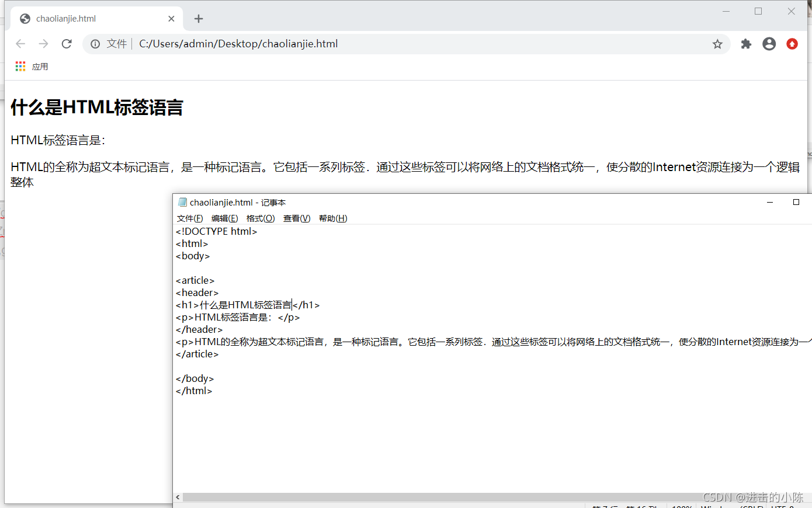Open Notepad 格式(O) menu
This screenshot has width=812, height=508.
(261, 218)
